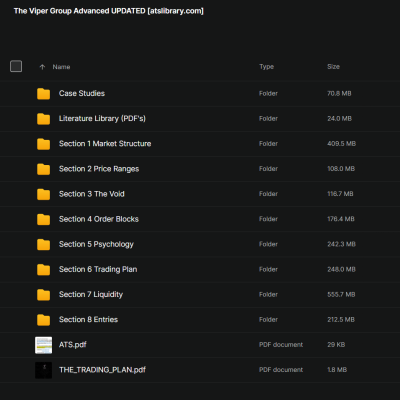Click the Section 4 Order Blocks folder icon
Viewport: 400px width, 400px height.
point(43,219)
